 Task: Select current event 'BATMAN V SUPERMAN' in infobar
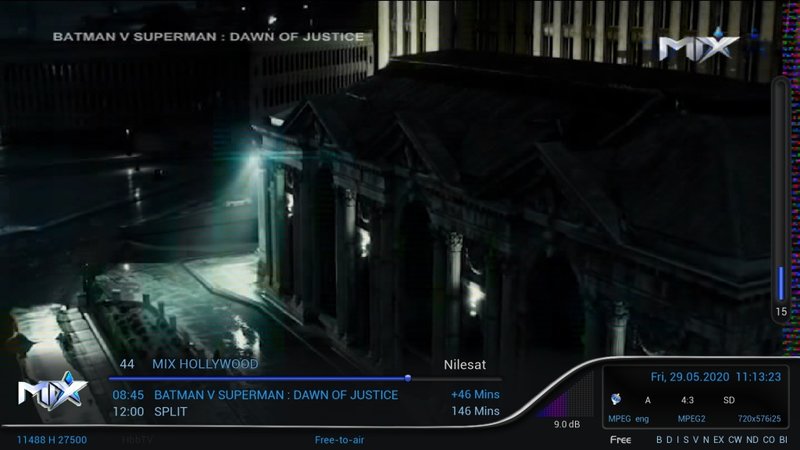276,395
